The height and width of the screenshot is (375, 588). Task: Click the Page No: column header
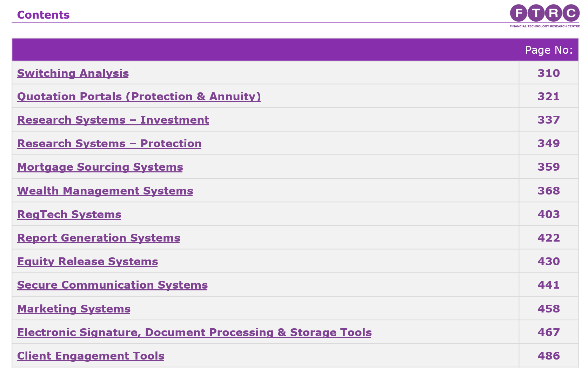[549, 50]
